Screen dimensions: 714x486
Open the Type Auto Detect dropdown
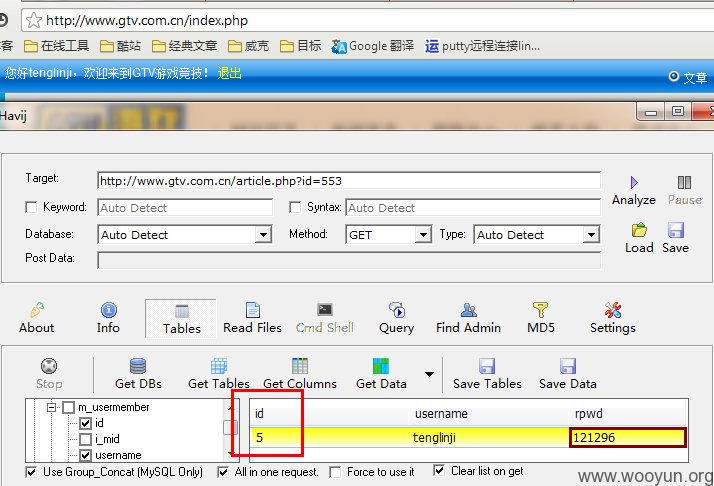coord(591,235)
